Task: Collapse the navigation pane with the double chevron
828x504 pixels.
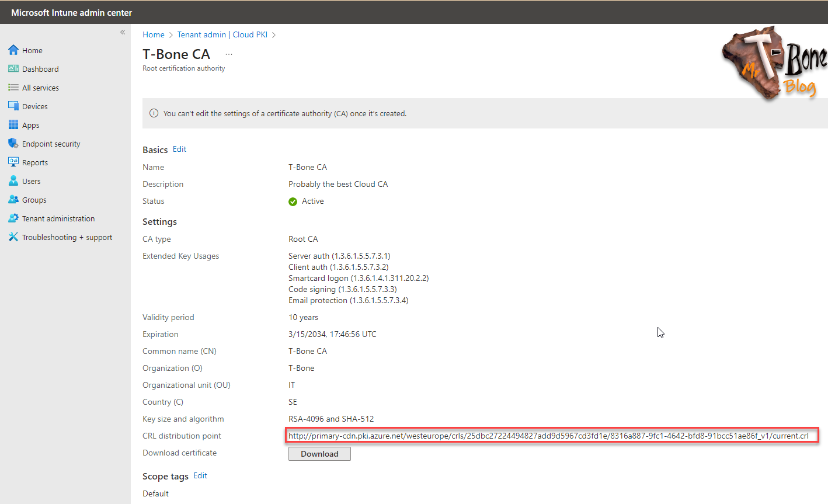Action: [123, 32]
